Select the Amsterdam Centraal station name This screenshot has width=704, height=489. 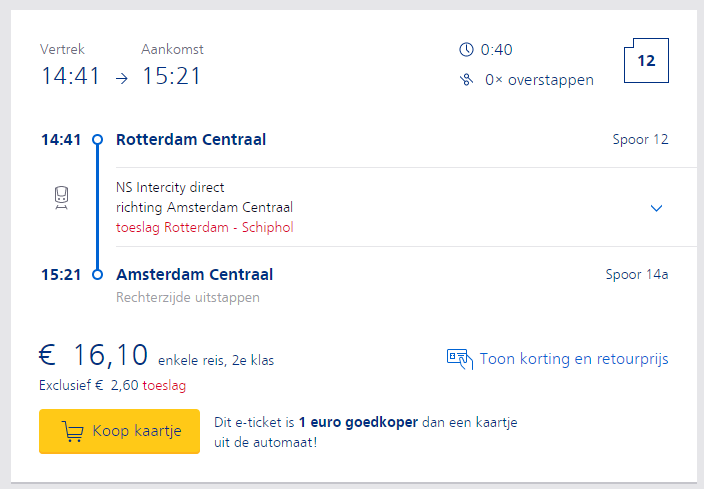tap(194, 274)
